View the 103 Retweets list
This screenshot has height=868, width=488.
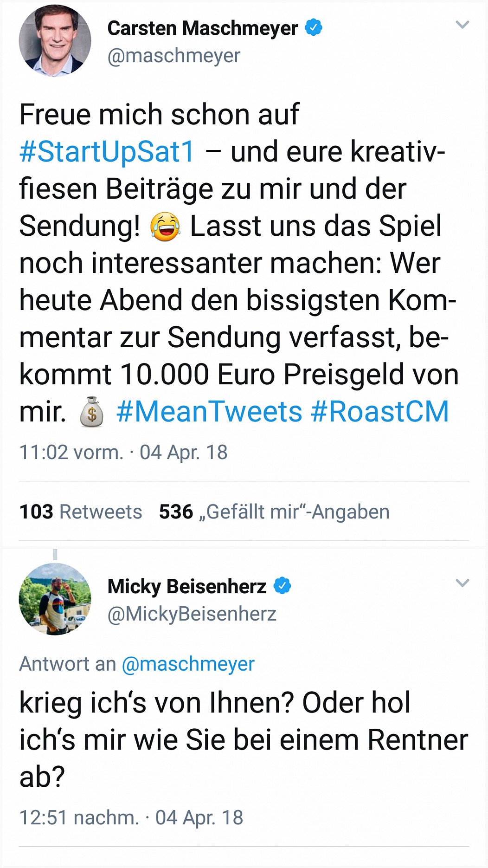(81, 512)
